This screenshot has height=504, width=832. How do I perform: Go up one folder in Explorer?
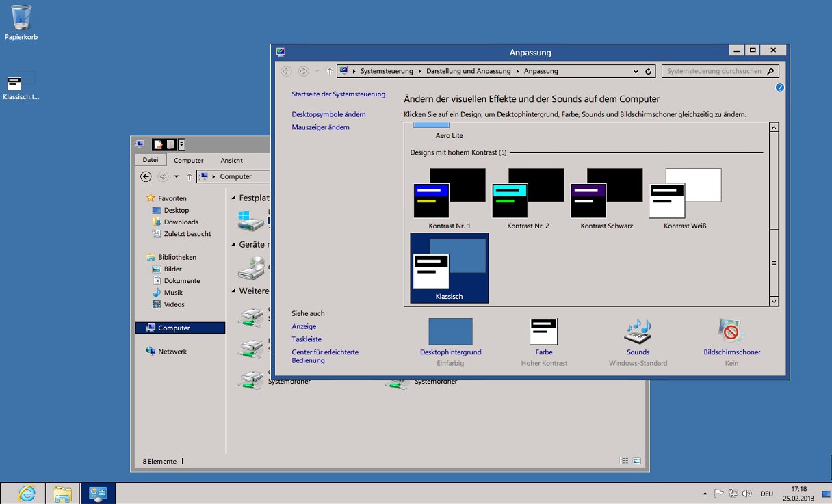point(190,176)
